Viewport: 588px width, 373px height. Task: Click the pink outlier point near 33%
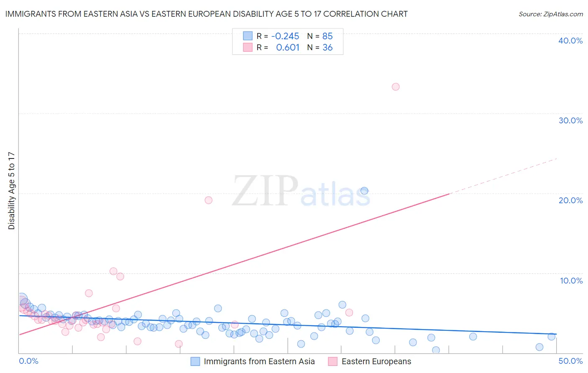tap(396, 87)
